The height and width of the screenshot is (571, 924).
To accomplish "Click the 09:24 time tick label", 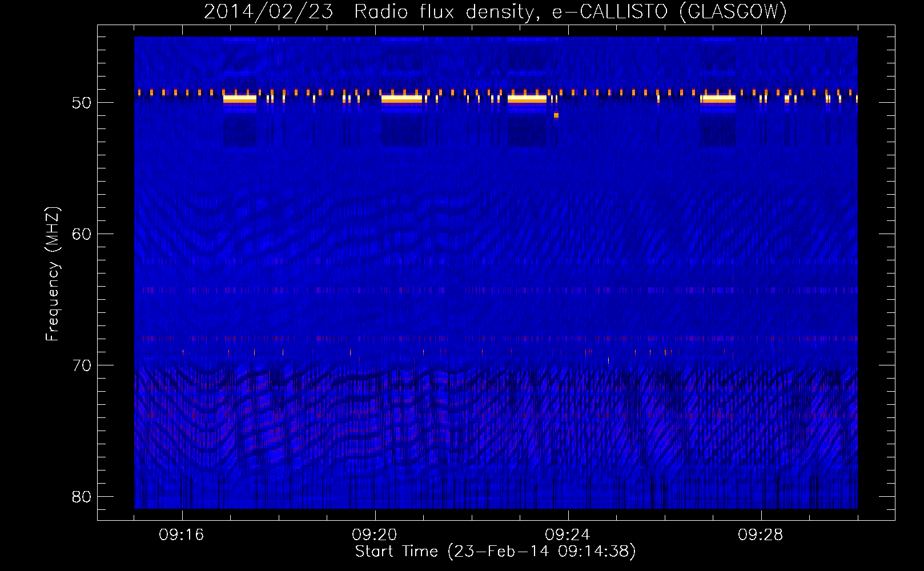I will click(x=568, y=535).
